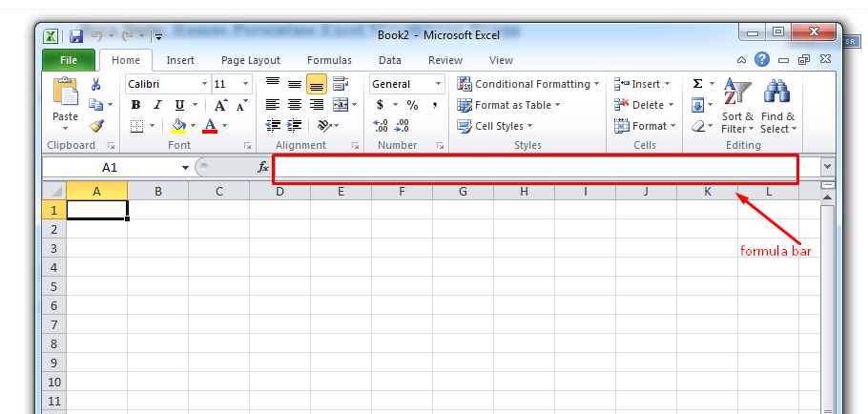Apply the red Font Color
Image resolution: width=868 pixels, height=414 pixels.
[210, 126]
